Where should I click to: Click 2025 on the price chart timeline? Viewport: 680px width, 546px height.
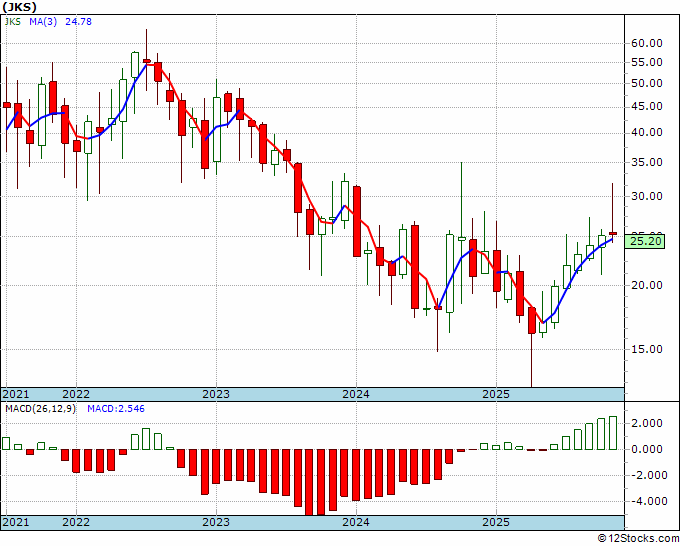[496, 394]
